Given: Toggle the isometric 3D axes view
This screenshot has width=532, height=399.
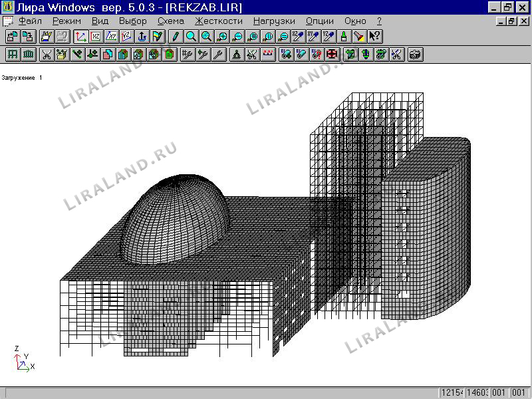Looking at the screenshot, I should pos(80,37).
